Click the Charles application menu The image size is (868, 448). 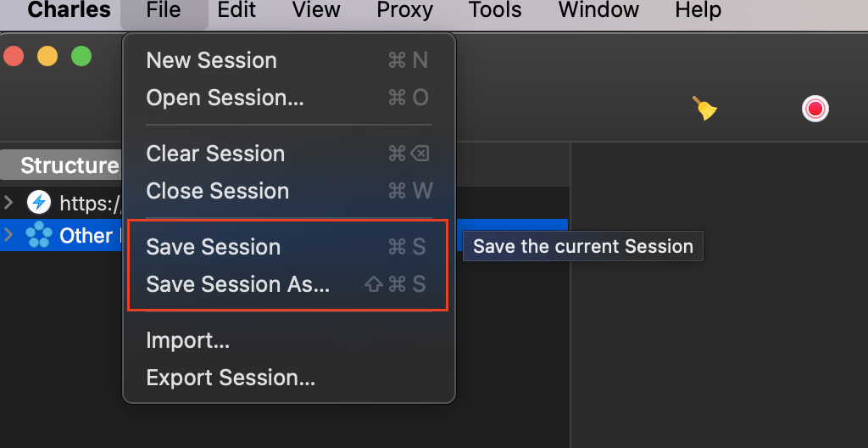tap(70, 11)
